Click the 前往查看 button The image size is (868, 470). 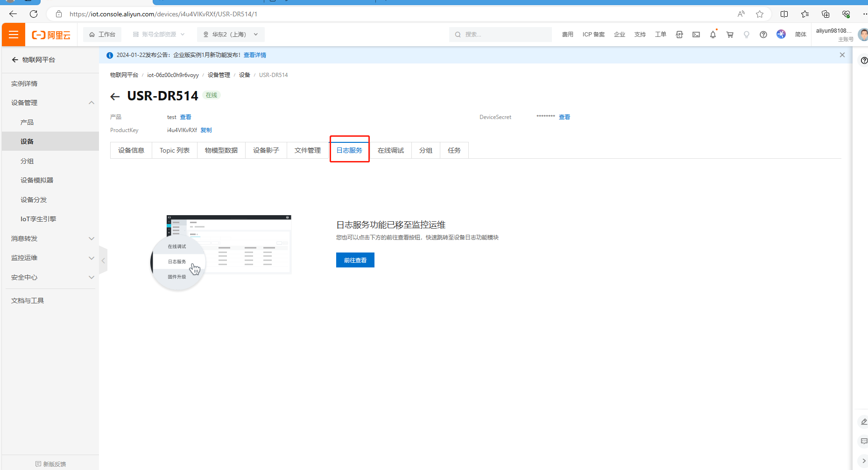click(x=355, y=260)
